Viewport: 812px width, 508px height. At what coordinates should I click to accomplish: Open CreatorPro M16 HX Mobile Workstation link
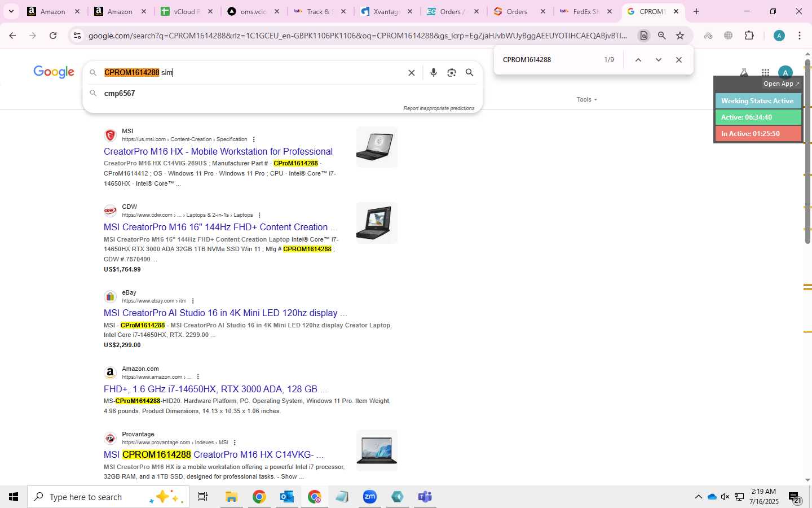pos(218,151)
